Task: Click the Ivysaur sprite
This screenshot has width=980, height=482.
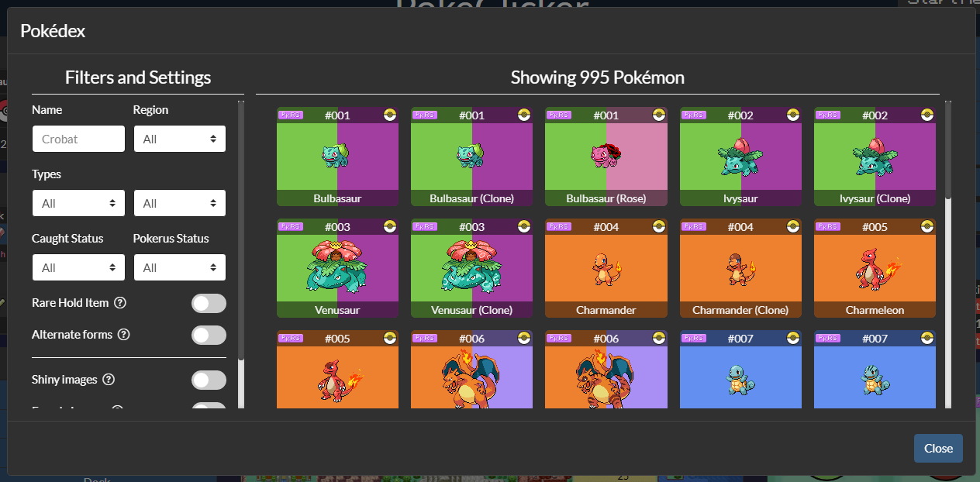Action: coord(740,157)
